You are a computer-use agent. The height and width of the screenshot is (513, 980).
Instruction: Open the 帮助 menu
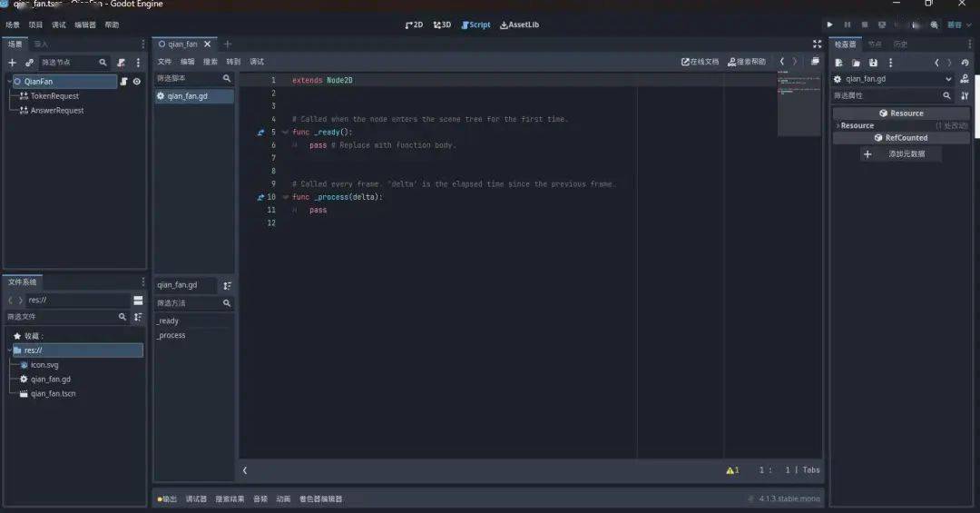(x=112, y=25)
